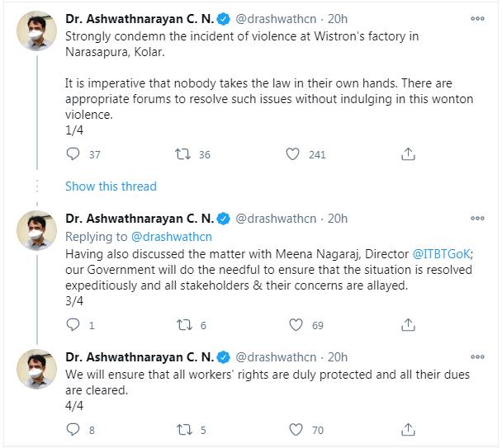Retweet the first tweet with 36 retweets

point(183,154)
